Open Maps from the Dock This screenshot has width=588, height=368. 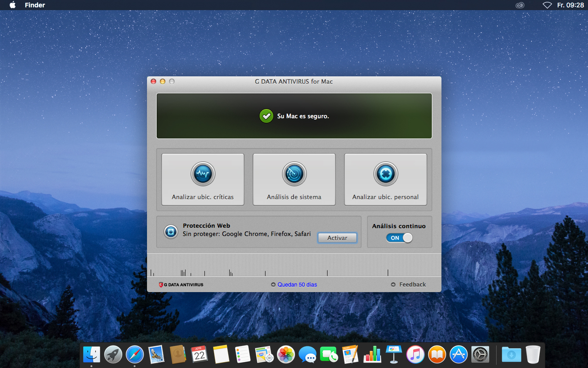[x=264, y=354]
